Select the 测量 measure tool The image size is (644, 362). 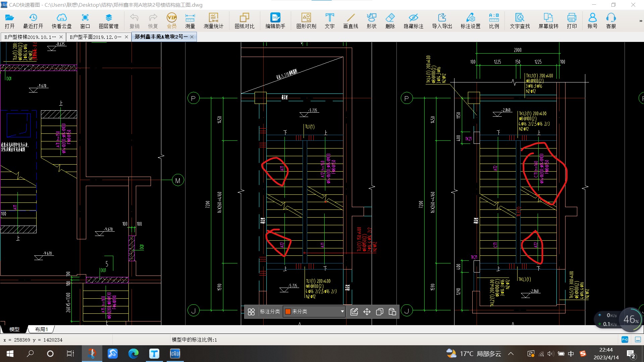coord(190,21)
